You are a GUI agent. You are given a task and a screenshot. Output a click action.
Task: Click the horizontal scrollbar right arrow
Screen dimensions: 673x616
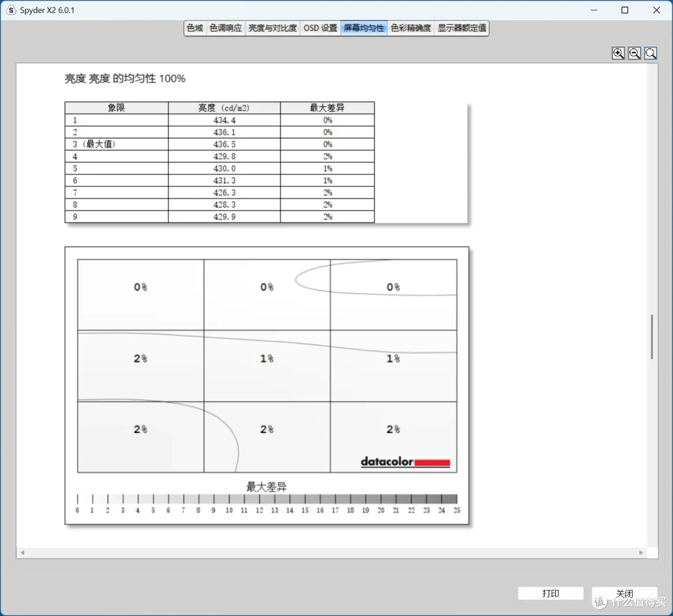coord(641,552)
